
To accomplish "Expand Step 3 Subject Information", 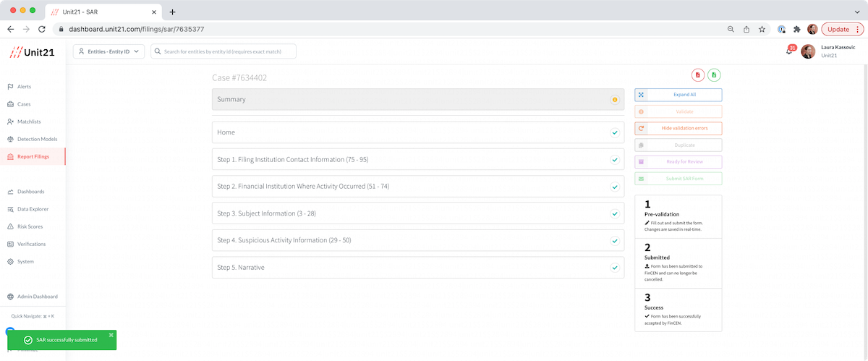I will point(418,213).
